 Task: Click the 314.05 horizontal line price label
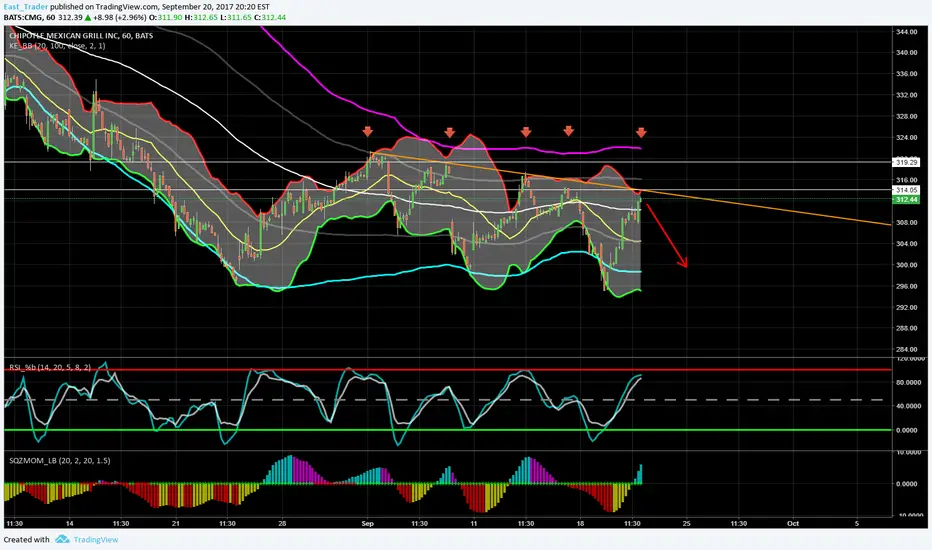(906, 190)
